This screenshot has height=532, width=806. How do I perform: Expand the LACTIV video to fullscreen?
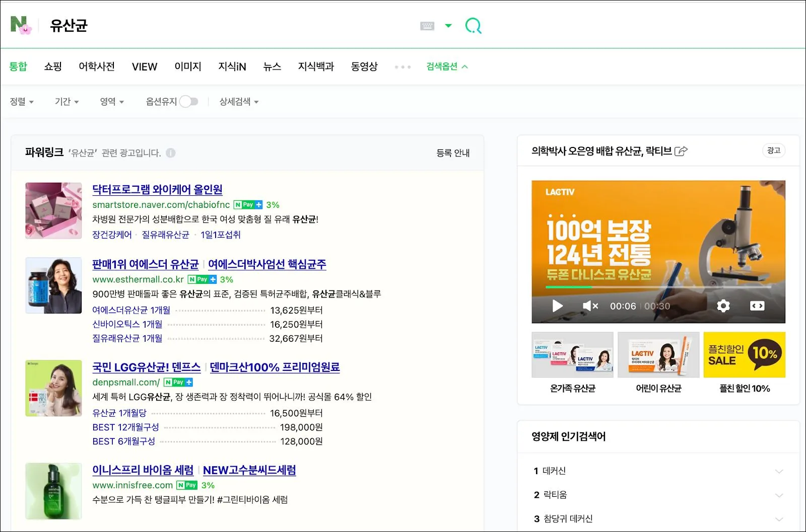click(x=757, y=306)
